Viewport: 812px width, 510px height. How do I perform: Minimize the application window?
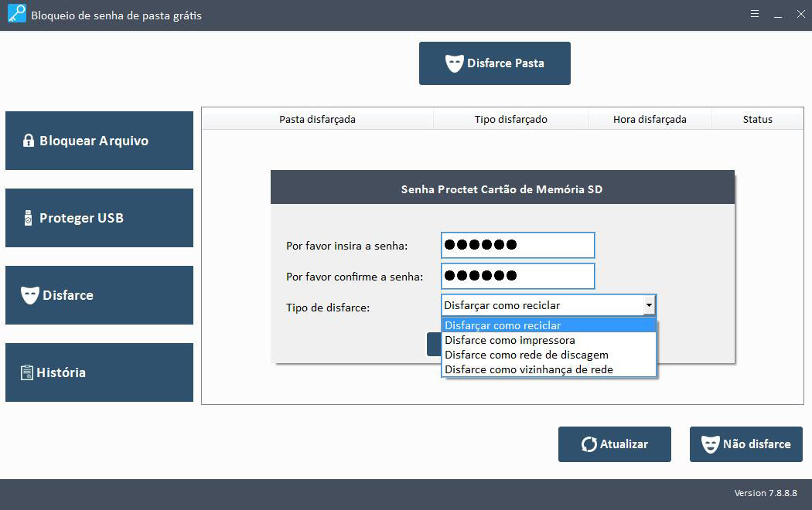click(x=778, y=14)
